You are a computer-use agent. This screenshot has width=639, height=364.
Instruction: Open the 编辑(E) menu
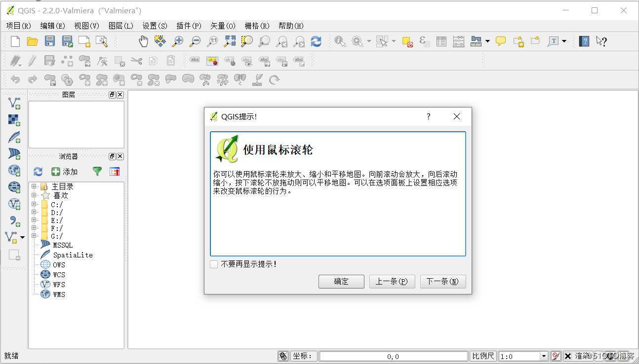(52, 26)
